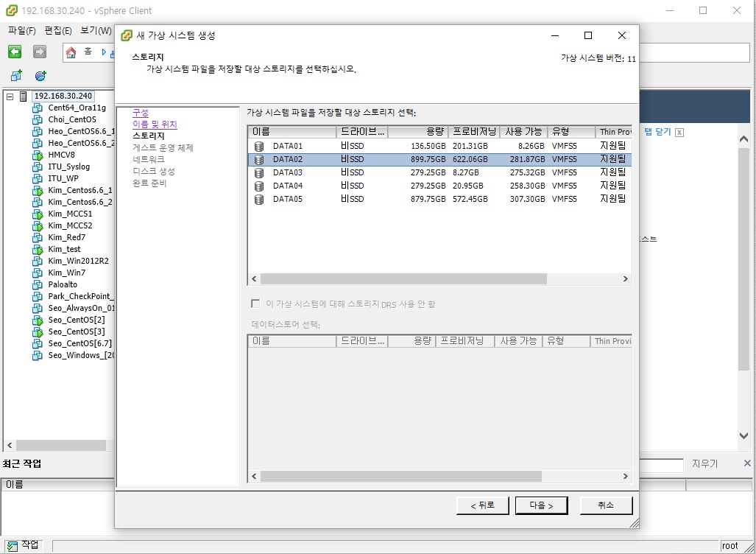Click the new virtual machine toolbar icon
The image size is (756, 554).
coord(16,76)
